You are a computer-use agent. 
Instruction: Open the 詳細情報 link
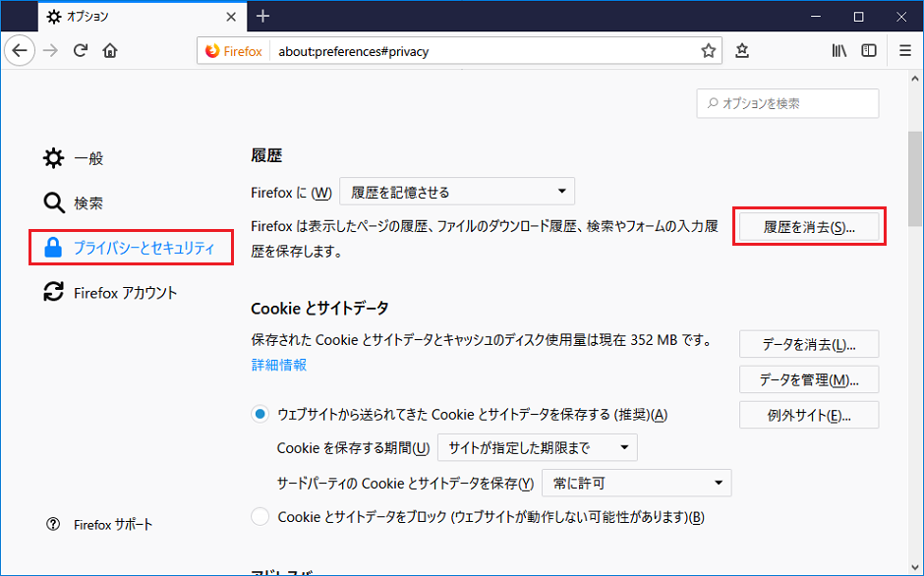tap(278, 365)
